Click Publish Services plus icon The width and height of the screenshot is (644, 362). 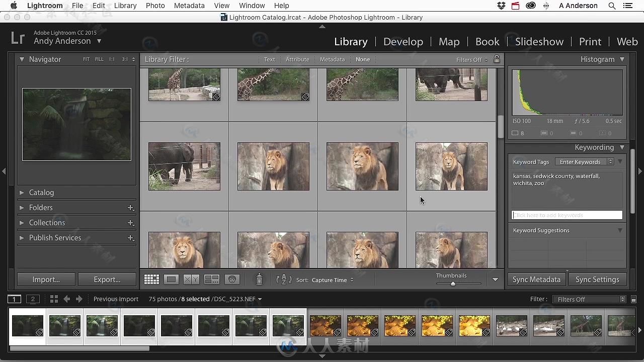[x=131, y=238]
